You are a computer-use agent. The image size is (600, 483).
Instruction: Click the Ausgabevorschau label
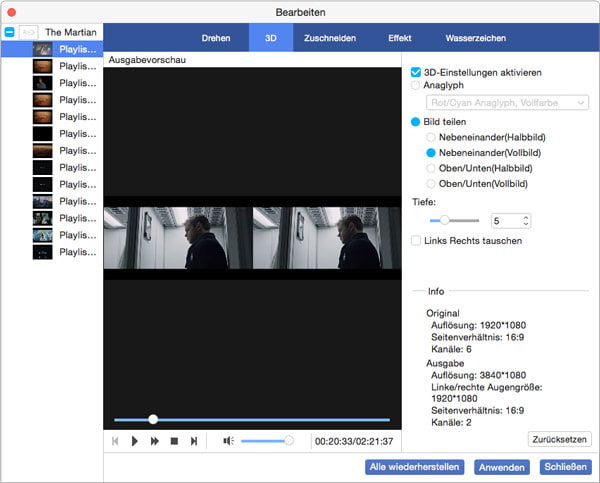(147, 60)
